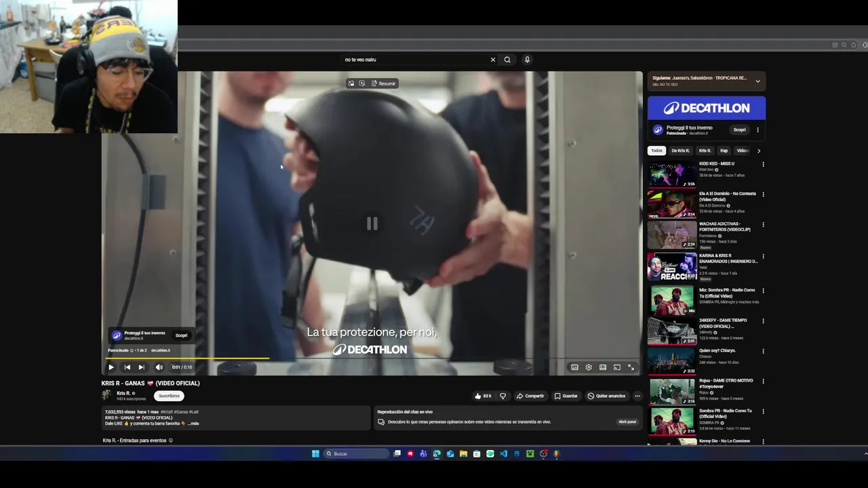Viewport: 868px width, 488px height.
Task: Open options for KARINA & KRIS R video
Action: [x=763, y=256]
